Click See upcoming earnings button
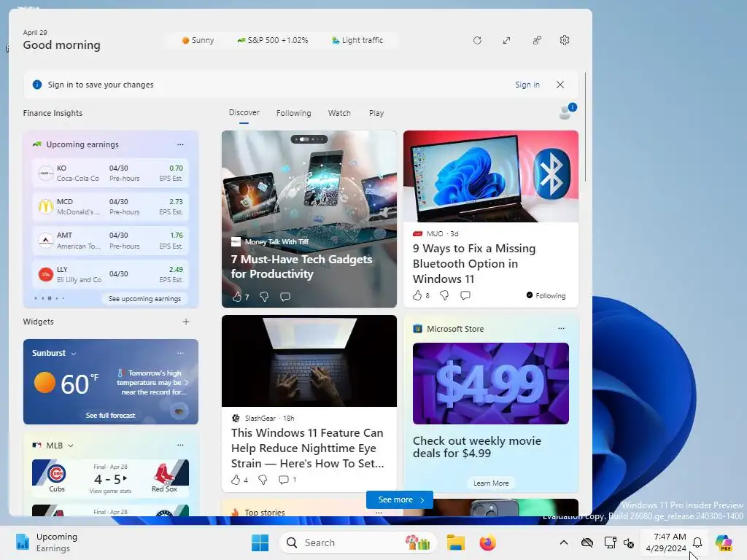Viewport: 747px width, 560px height. tap(145, 298)
